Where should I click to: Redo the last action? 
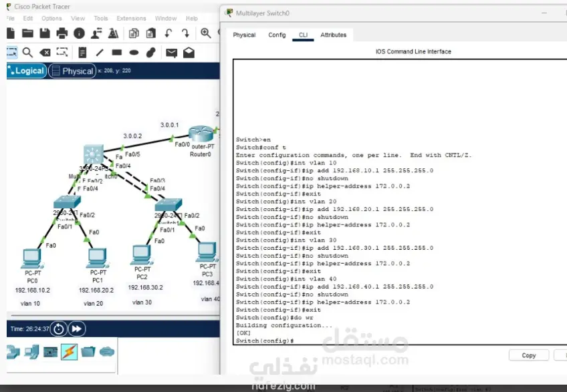coord(185,33)
